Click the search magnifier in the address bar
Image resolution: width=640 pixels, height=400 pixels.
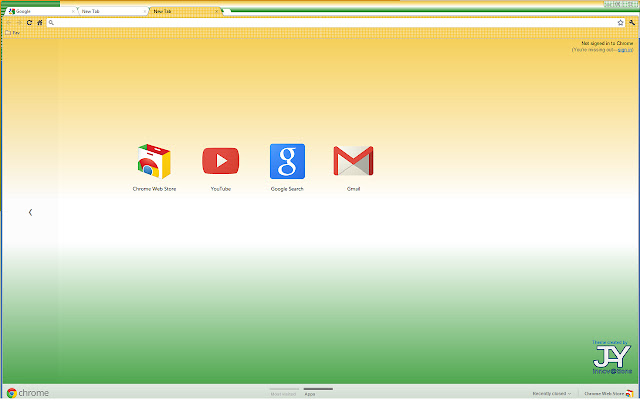(51, 23)
